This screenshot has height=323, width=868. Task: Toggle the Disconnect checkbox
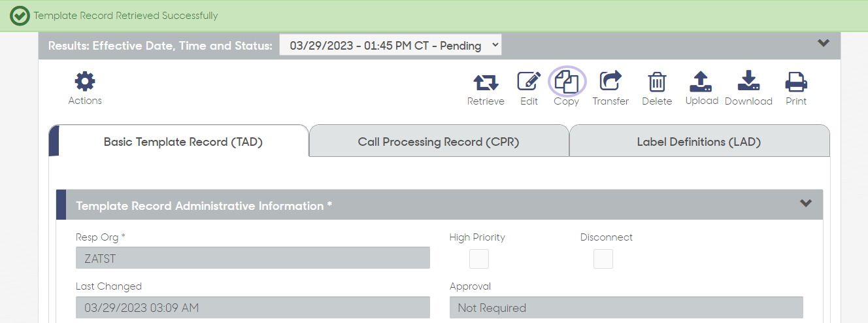tap(603, 259)
